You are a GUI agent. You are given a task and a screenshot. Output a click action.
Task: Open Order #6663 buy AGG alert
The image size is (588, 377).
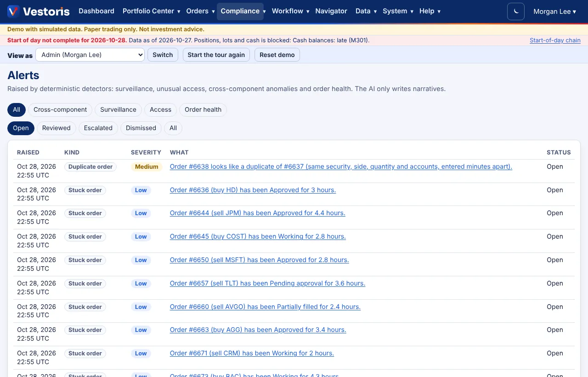pyautogui.click(x=258, y=330)
